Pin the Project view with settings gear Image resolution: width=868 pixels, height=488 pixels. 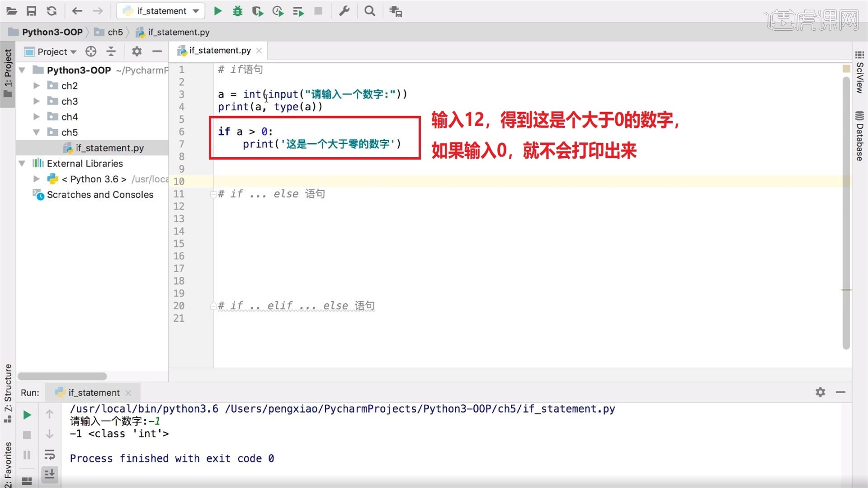(x=136, y=51)
